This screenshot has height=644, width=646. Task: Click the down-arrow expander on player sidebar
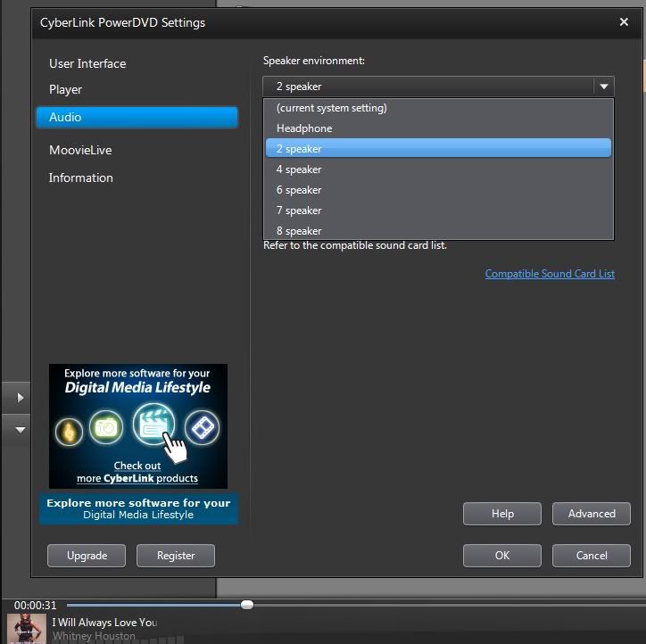[20, 430]
